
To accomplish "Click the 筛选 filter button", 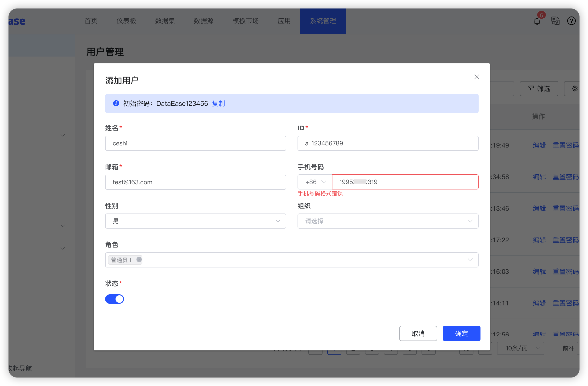I will pyautogui.click(x=539, y=88).
